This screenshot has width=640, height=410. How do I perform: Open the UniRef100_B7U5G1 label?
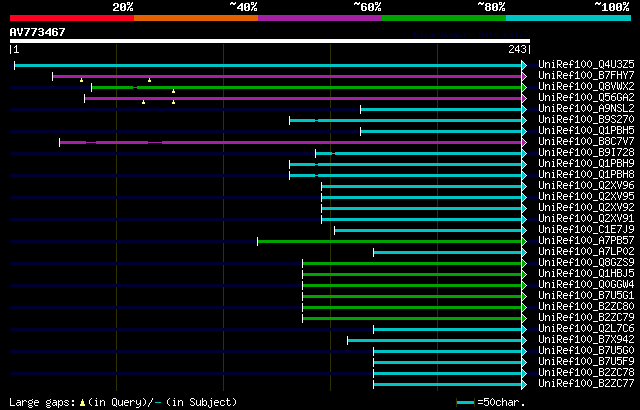tap(586, 296)
